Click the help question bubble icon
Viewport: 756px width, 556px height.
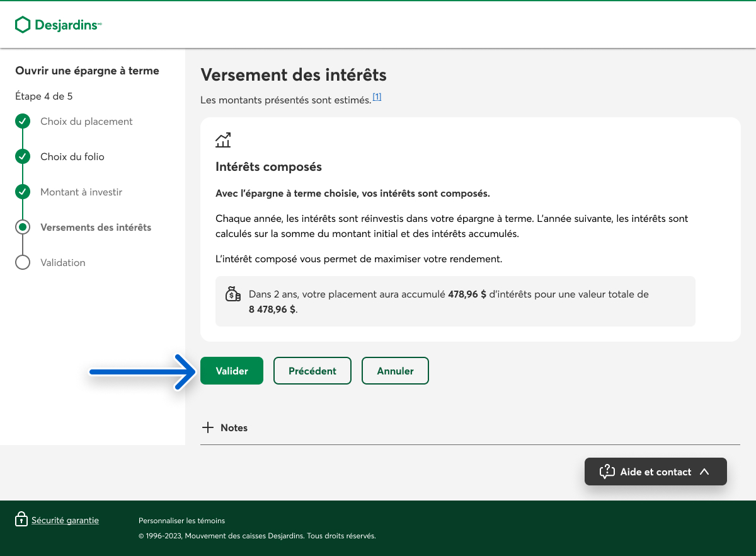click(607, 472)
